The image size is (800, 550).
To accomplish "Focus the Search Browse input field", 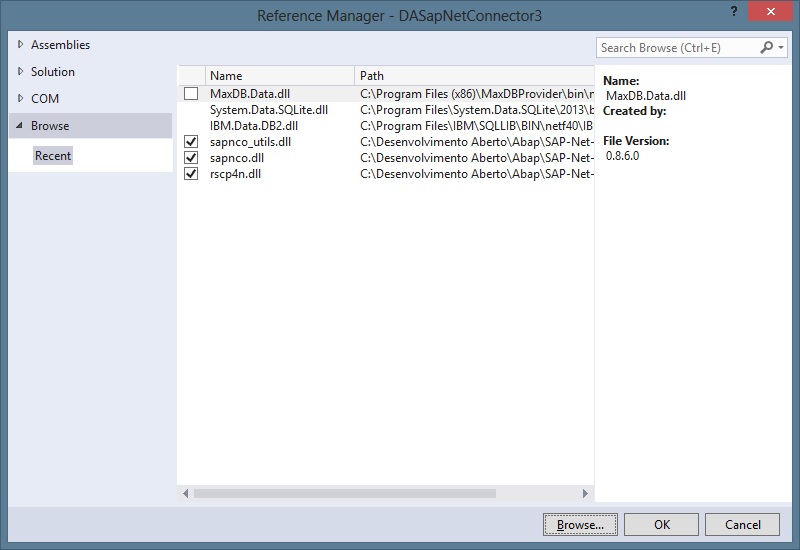I will (675, 47).
